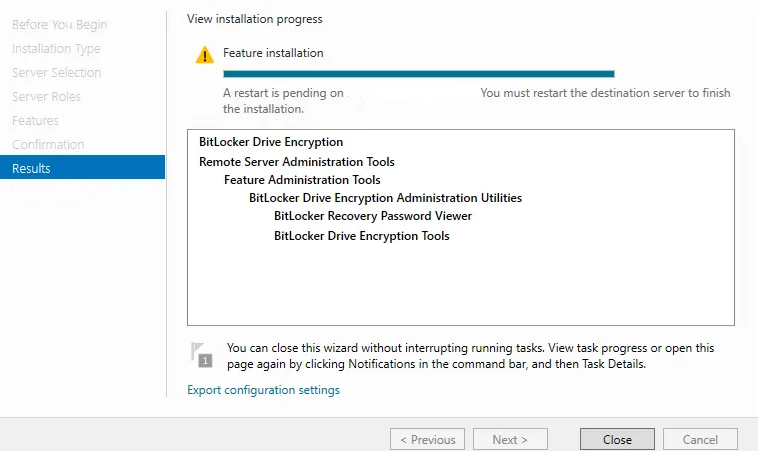Select Remote Server Administration Tools item
770x451 pixels.
(296, 162)
